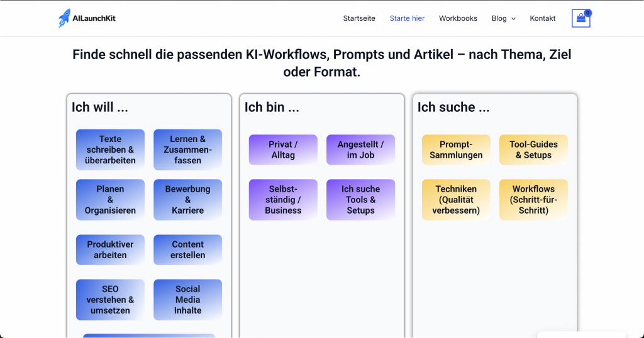Select the Privat / Alltag tile
Viewport: 644px width, 338px height.
283,150
